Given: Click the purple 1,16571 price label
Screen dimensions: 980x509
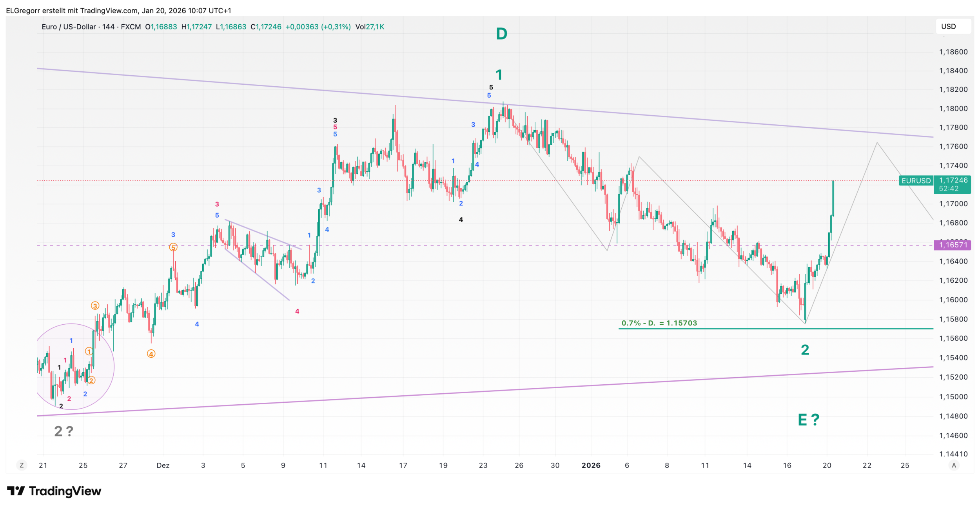Looking at the screenshot, I should pos(953,245).
